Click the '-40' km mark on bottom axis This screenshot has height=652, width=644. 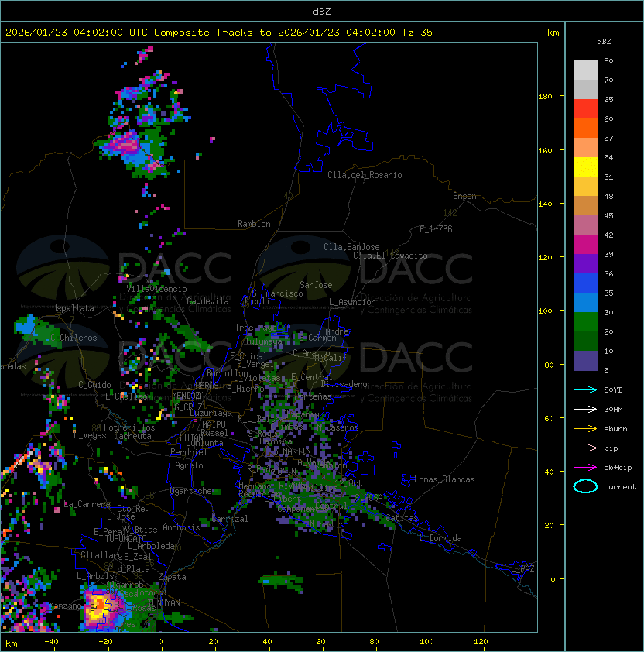tap(51, 642)
